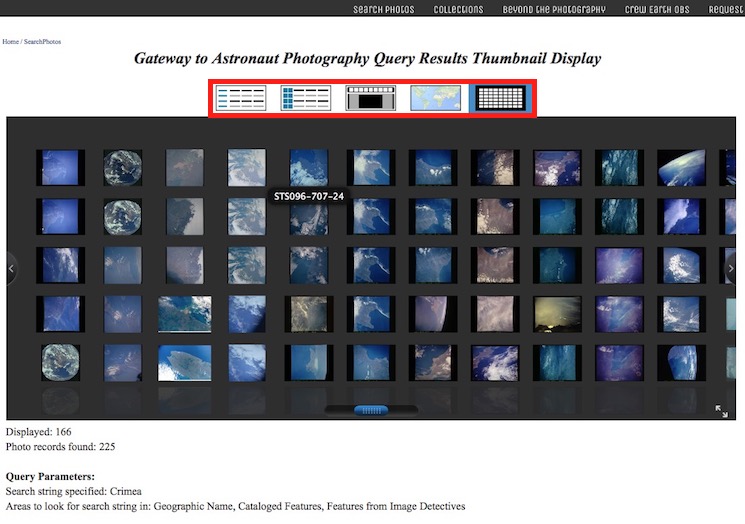Screen dimensions: 745x524
Task: Open Beyond the Photography menu
Action: pyautogui.click(x=554, y=9)
